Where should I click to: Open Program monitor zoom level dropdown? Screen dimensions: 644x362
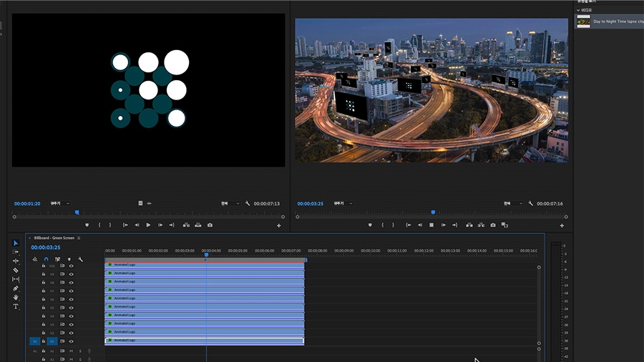point(341,203)
